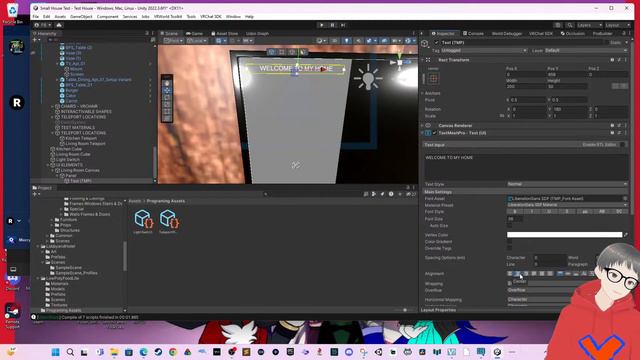Toggle Enable RTL Editor checkbox
The height and width of the screenshot is (360, 640).
coord(622,145)
